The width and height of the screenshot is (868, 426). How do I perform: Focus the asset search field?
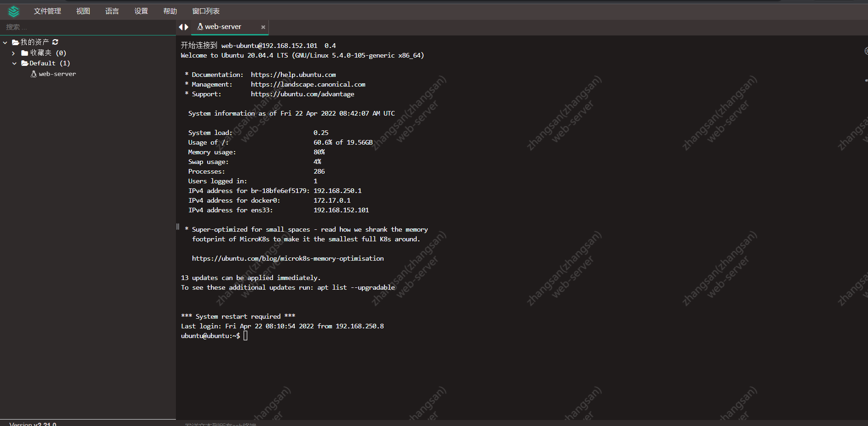[x=88, y=27]
